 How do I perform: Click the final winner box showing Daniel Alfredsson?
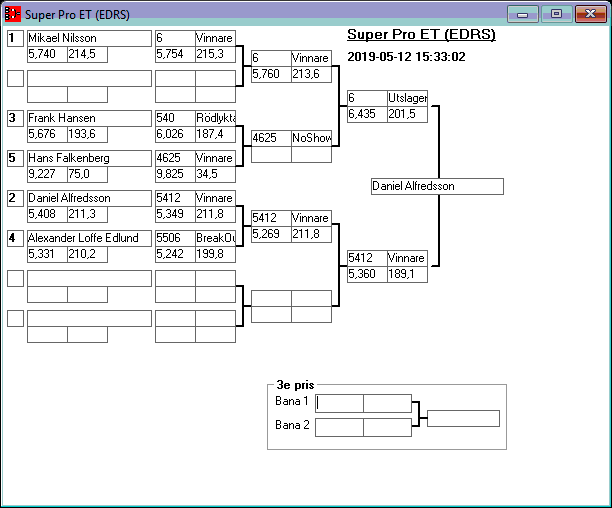[436, 187]
